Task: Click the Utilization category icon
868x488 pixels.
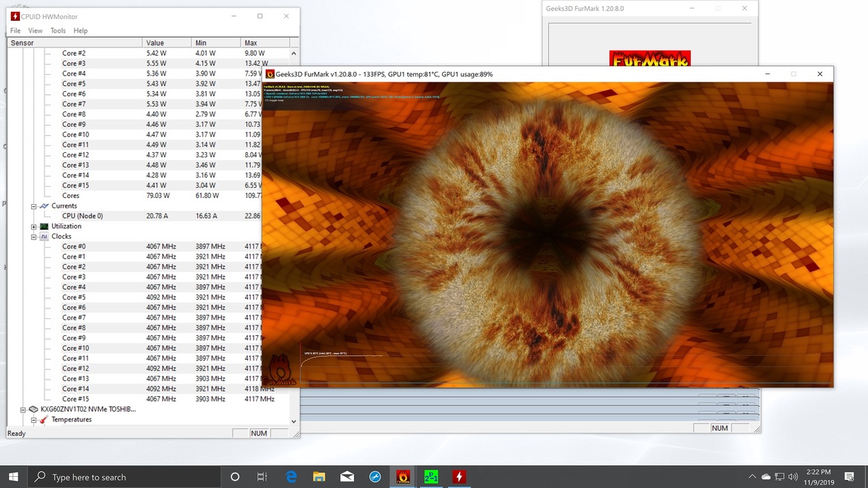Action: 45,226
